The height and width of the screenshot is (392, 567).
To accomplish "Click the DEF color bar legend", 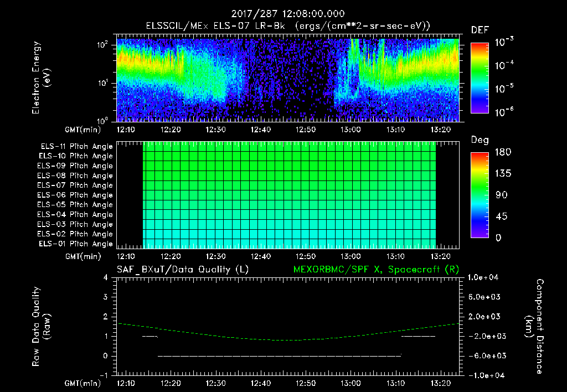I will pos(480,78).
